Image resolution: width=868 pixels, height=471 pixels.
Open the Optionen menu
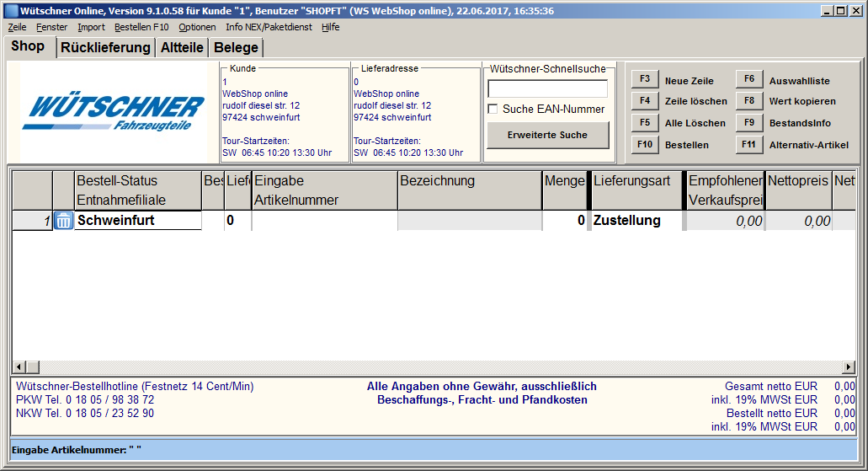pyautogui.click(x=197, y=27)
